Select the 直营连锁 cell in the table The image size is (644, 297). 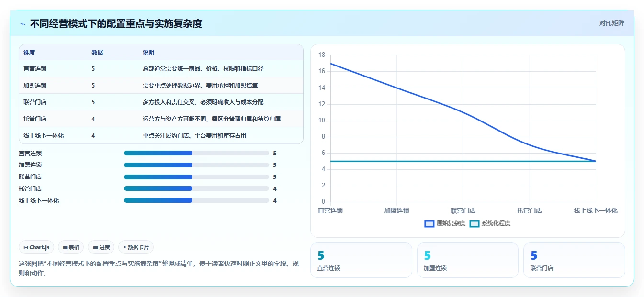click(x=35, y=69)
